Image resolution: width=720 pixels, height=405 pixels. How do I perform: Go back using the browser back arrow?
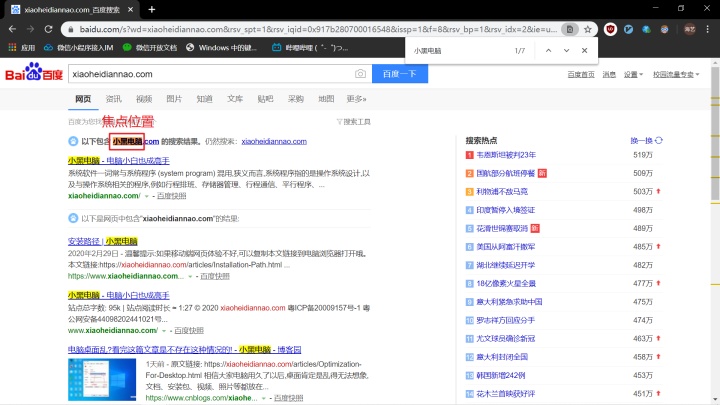click(12, 29)
